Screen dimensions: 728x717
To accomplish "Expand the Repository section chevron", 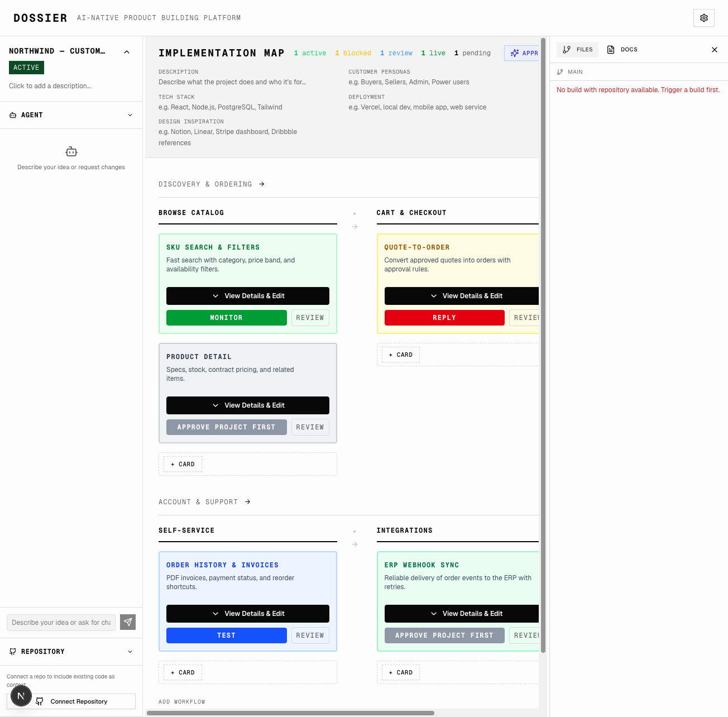I will tap(130, 652).
